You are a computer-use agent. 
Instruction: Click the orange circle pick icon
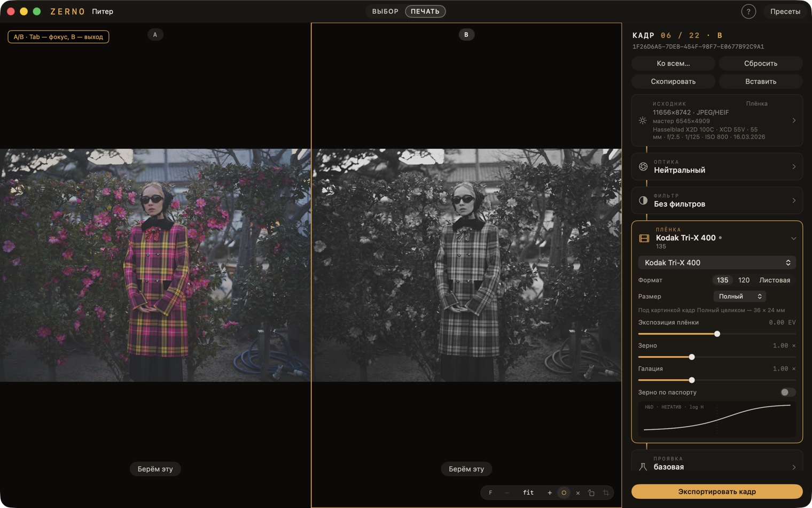(564, 493)
